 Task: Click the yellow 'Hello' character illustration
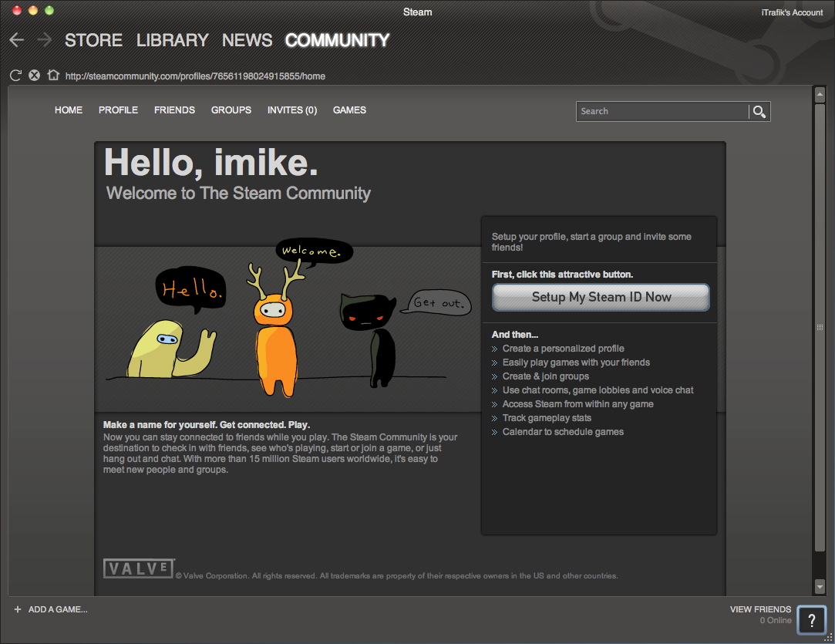pos(171,349)
